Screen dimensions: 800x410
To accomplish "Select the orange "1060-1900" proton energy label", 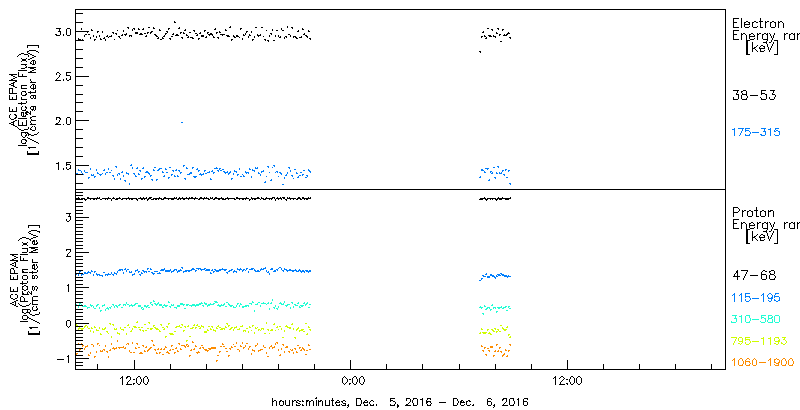I will 763,362.
